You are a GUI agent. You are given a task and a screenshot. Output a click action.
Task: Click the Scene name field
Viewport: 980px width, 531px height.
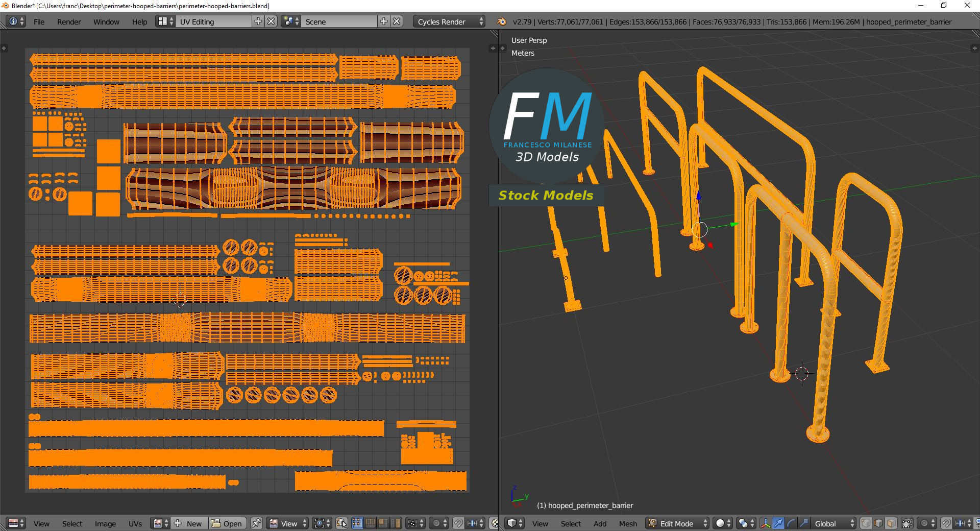click(x=339, y=21)
